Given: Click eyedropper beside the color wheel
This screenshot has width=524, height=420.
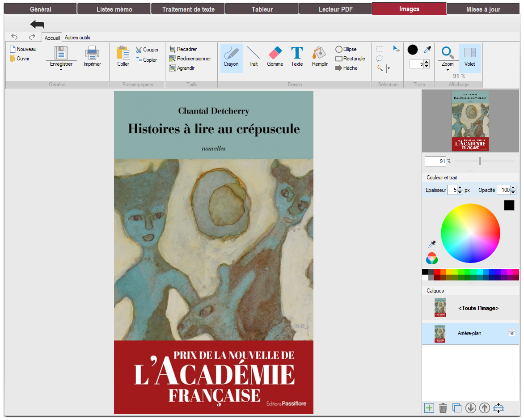Looking at the screenshot, I should [x=432, y=244].
